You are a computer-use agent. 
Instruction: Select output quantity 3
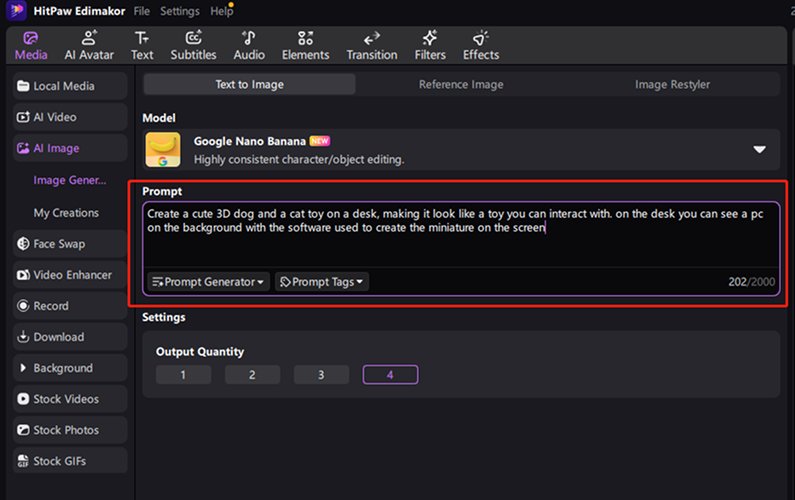(321, 375)
